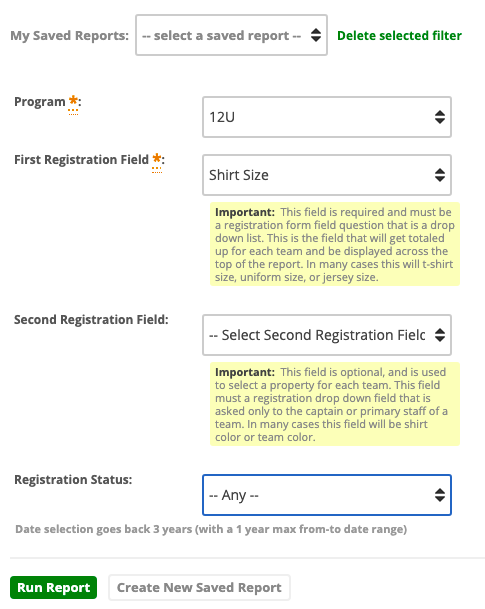Click the Delete selected filter link
Viewport: 485px width, 609px height.
(x=399, y=35)
